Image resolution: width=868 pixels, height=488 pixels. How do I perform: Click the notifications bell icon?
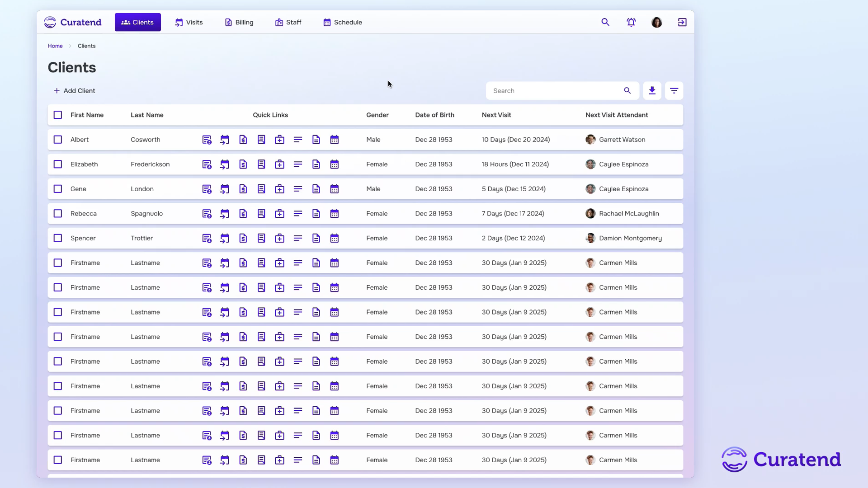click(x=631, y=22)
